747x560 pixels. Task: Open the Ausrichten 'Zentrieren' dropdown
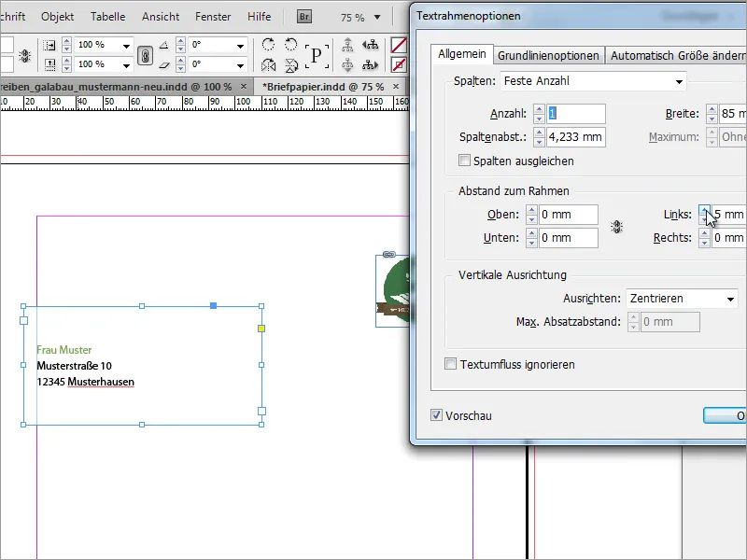pyautogui.click(x=682, y=299)
